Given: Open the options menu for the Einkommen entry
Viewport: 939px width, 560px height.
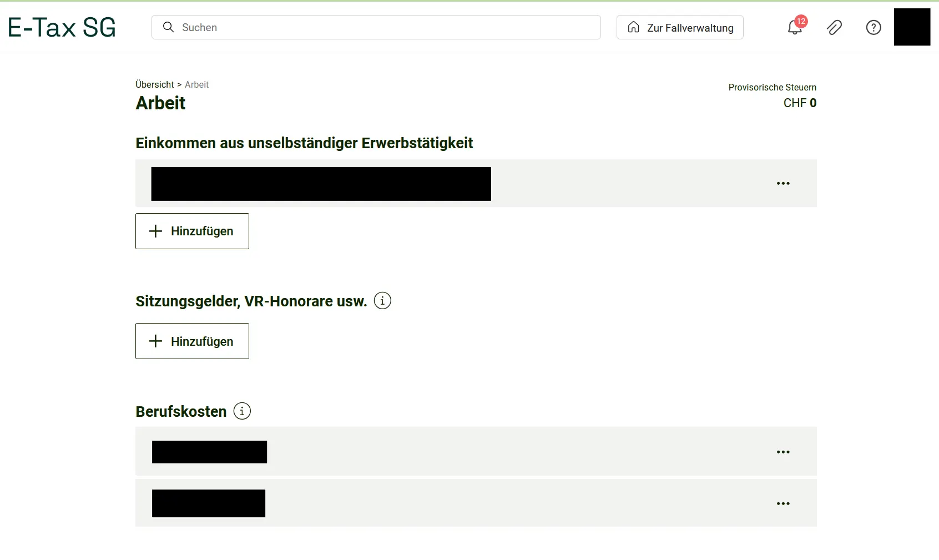Looking at the screenshot, I should tap(782, 183).
